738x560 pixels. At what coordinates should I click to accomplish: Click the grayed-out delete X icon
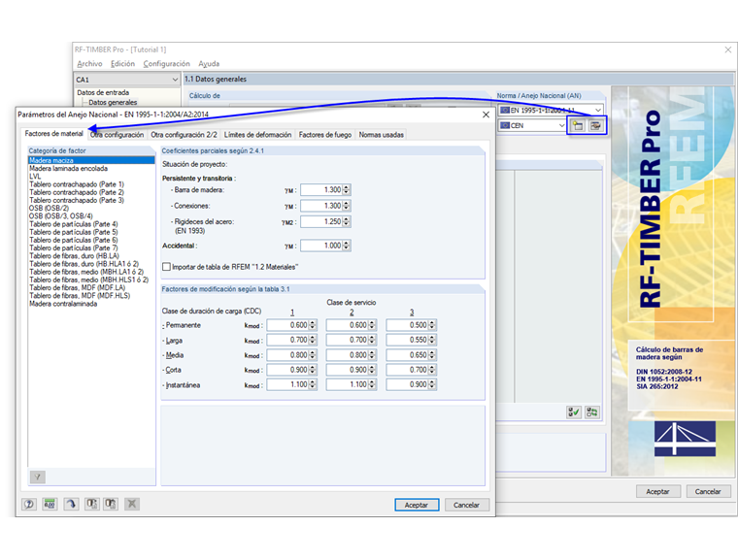click(132, 505)
